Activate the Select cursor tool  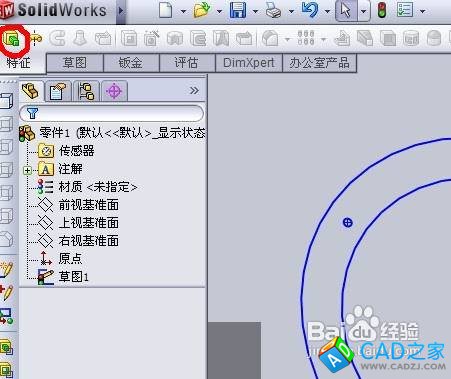[x=346, y=11]
